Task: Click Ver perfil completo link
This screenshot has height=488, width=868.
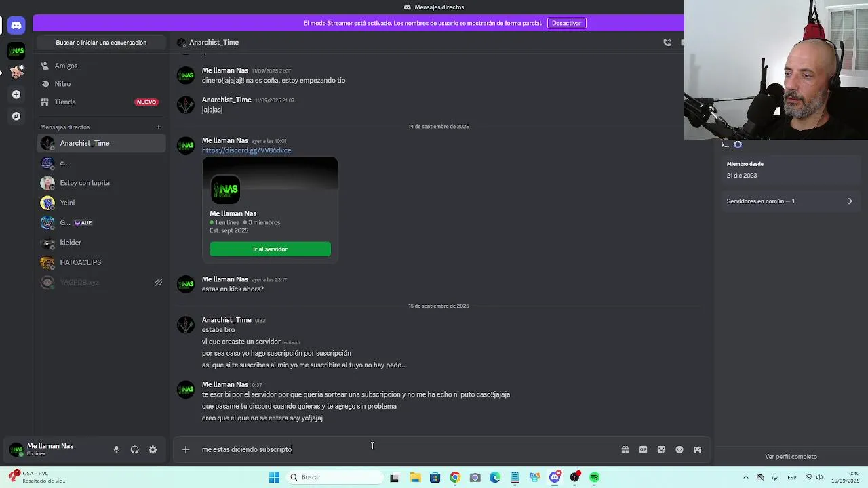Action: (791, 457)
